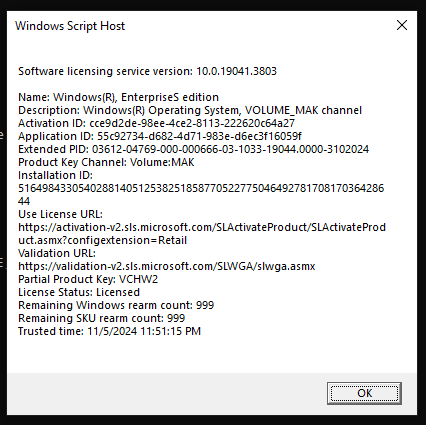Image resolution: width=426 pixels, height=425 pixels.
Task: Click the Product Key Channel: Volume:MAK line
Action: 106,162
